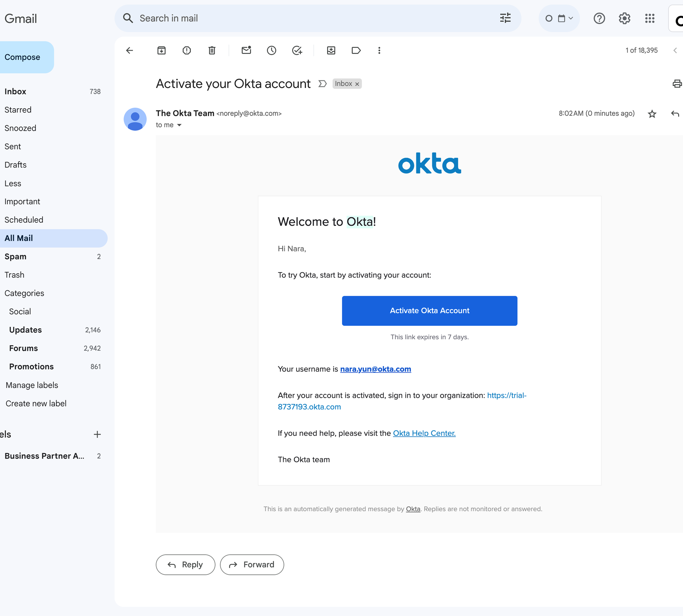683x616 pixels.
Task: Add to Tasks icon
Action: pos(297,51)
